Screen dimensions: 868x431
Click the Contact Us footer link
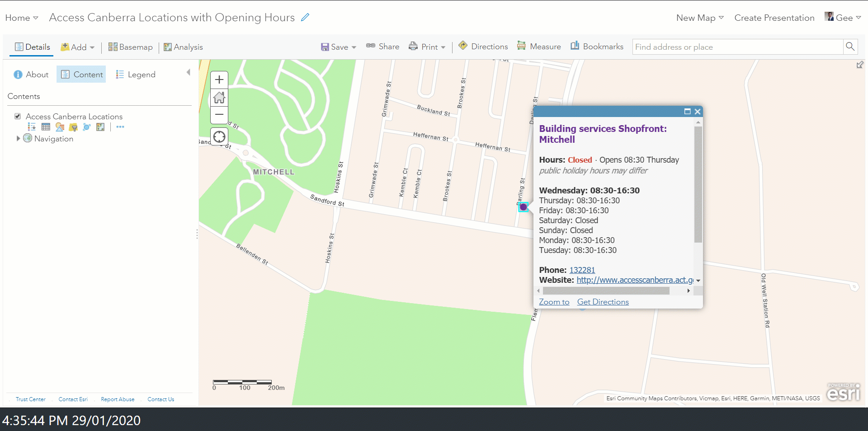point(160,399)
